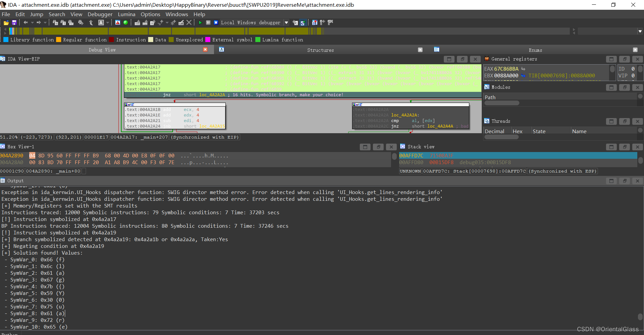
Task: Select the EAX value 67C86BBA
Action: [506, 69]
